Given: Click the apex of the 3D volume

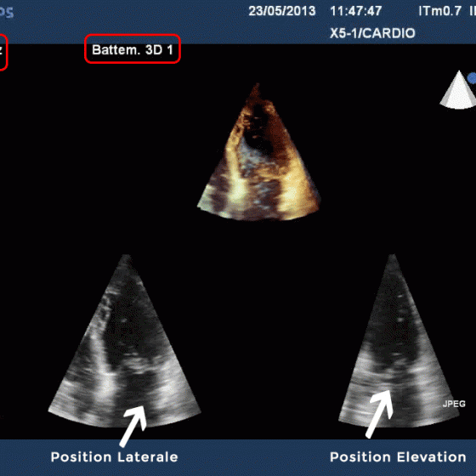Looking at the screenshot, I should tap(257, 85).
